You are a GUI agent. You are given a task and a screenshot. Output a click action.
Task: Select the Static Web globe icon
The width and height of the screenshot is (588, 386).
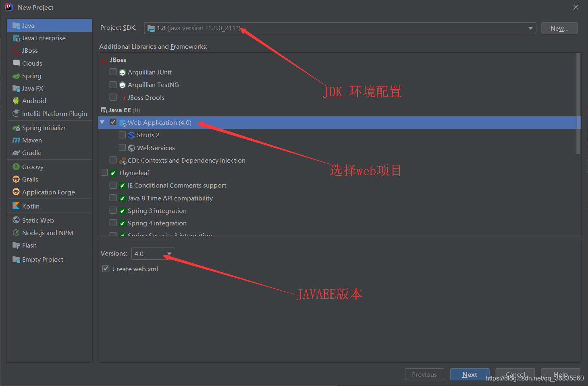pos(16,220)
